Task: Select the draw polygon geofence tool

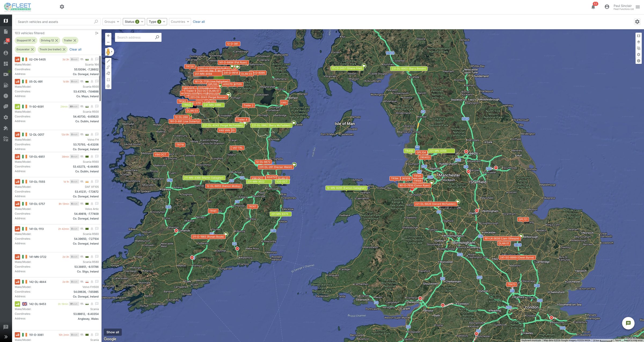Action: point(108,73)
